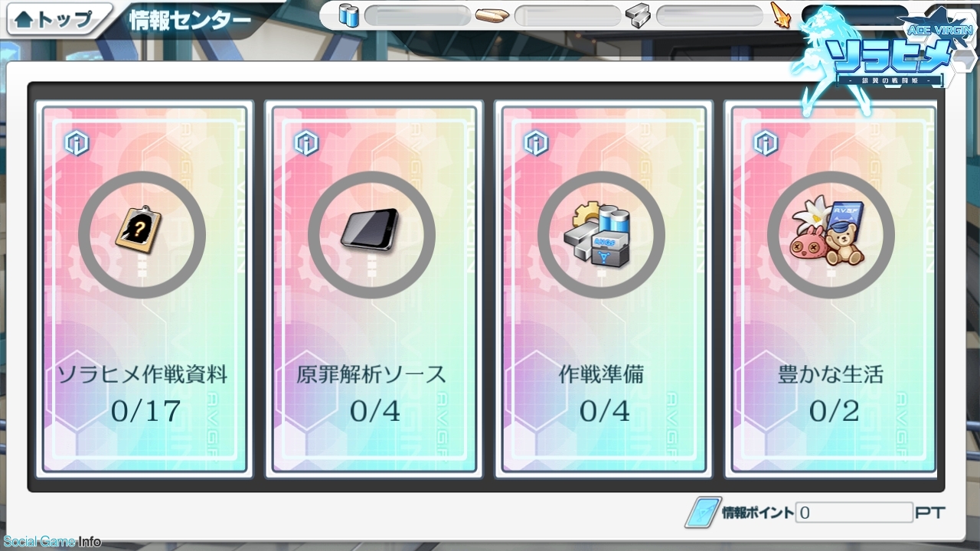The height and width of the screenshot is (551, 980).
Task: Click the resource boxes and gear icon
Action: [601, 235]
